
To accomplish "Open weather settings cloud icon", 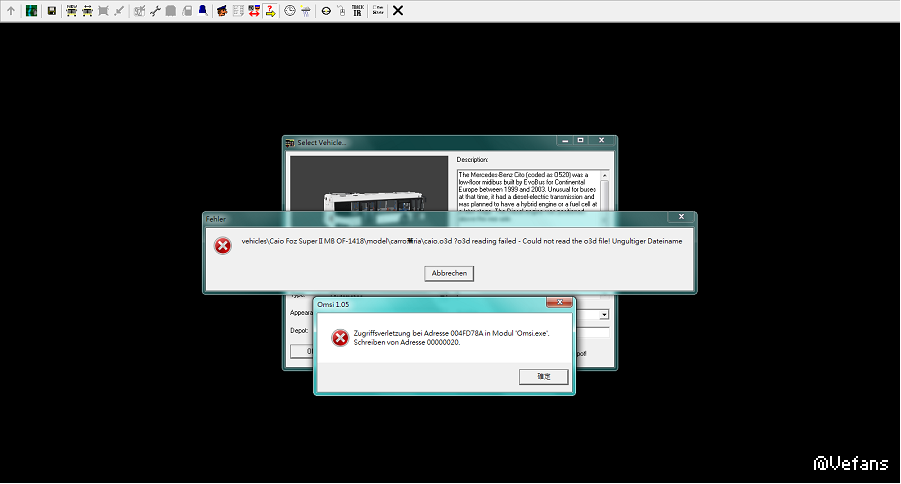I will point(306,10).
